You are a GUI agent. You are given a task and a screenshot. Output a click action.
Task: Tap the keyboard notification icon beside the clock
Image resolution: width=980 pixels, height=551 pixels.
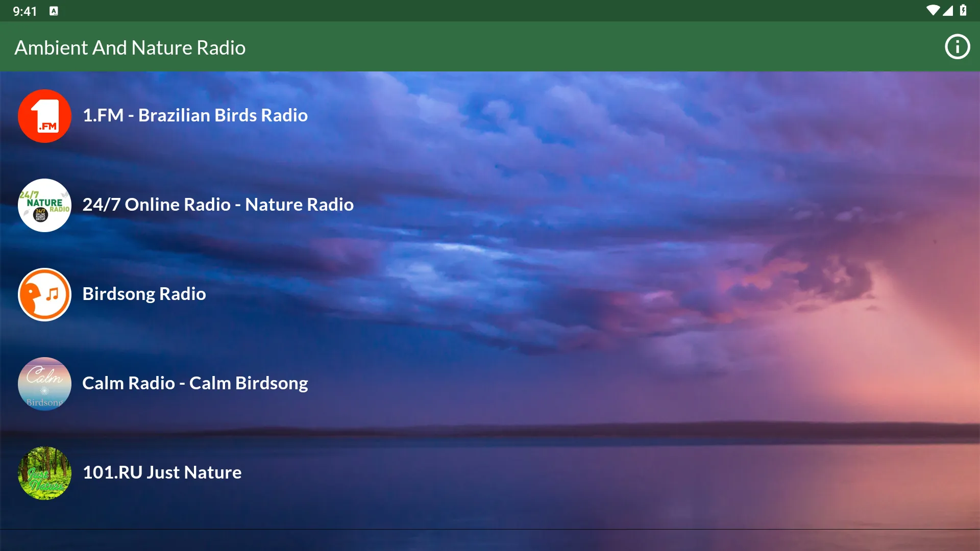[54, 11]
